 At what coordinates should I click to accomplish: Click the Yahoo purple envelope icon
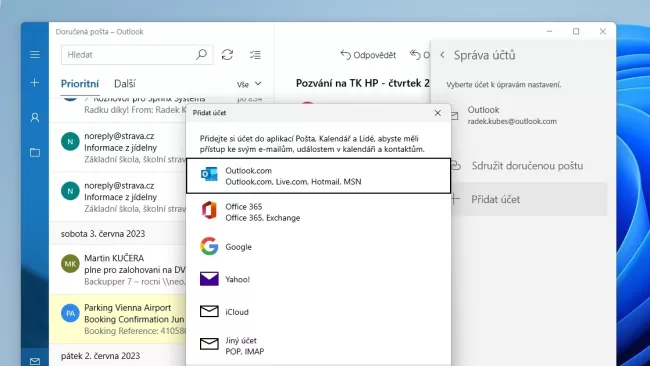(209, 279)
